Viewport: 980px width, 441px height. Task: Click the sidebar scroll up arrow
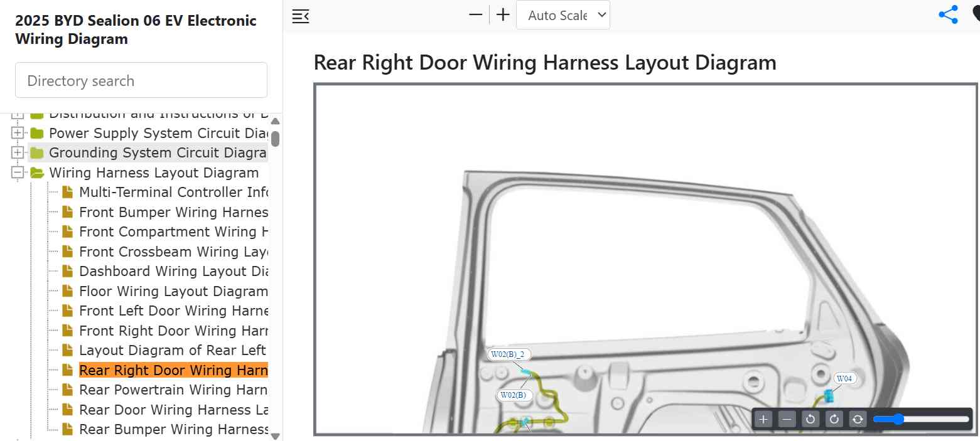tap(275, 121)
